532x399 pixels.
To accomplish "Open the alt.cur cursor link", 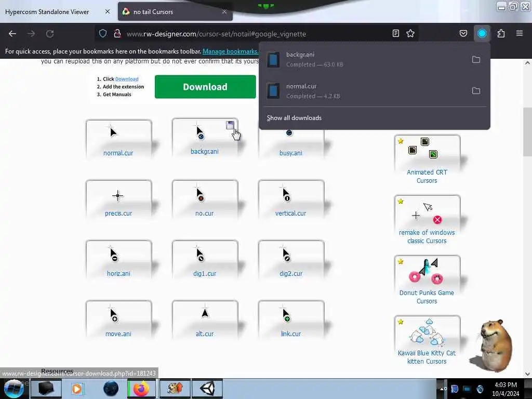I will pyautogui.click(x=205, y=334).
